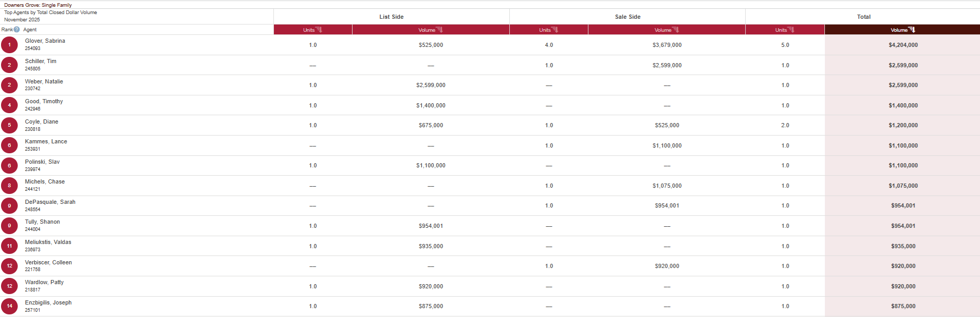The width and height of the screenshot is (980, 317).
Task: Open agent Weber, Natalie
Action: pos(44,81)
